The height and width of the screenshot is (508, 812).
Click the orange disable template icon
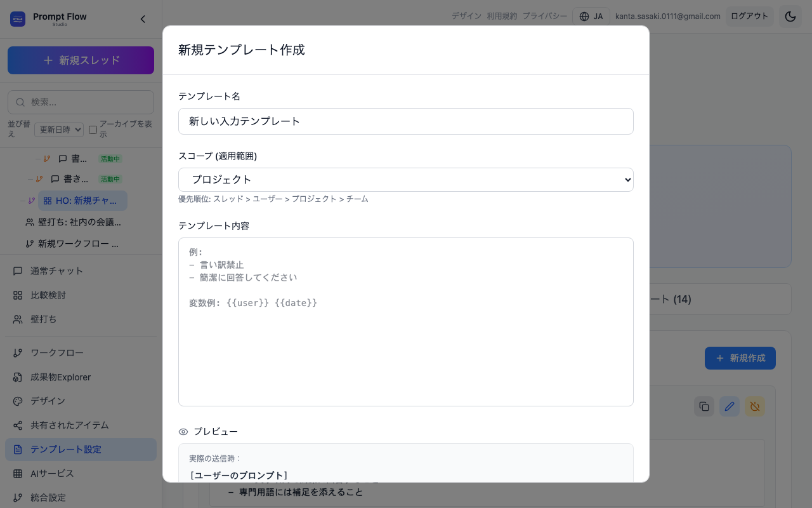click(755, 406)
